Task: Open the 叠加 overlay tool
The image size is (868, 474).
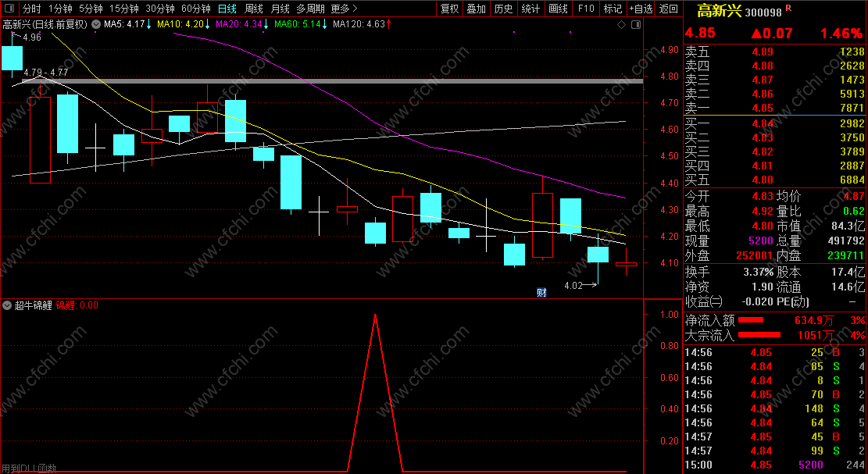Action: tap(476, 9)
